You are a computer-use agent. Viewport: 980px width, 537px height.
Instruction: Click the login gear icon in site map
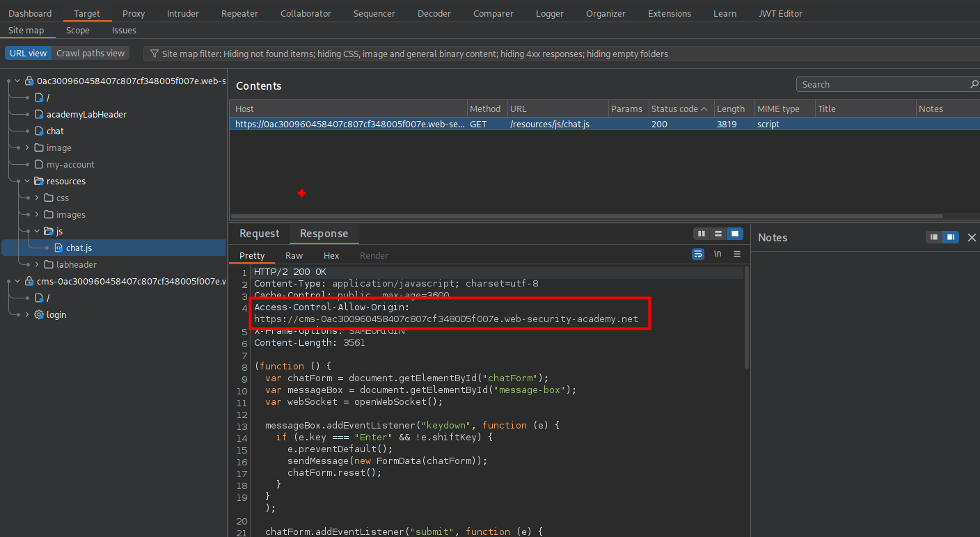coord(39,314)
